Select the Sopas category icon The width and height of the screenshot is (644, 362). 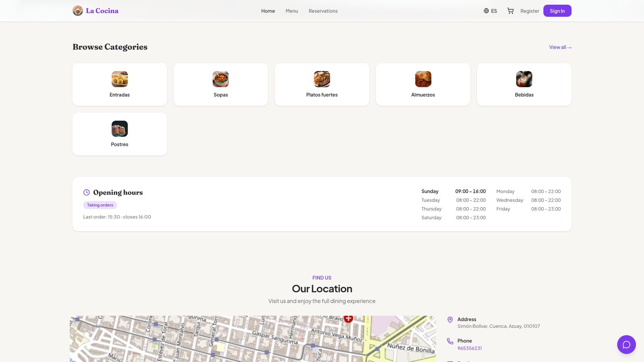click(x=221, y=79)
